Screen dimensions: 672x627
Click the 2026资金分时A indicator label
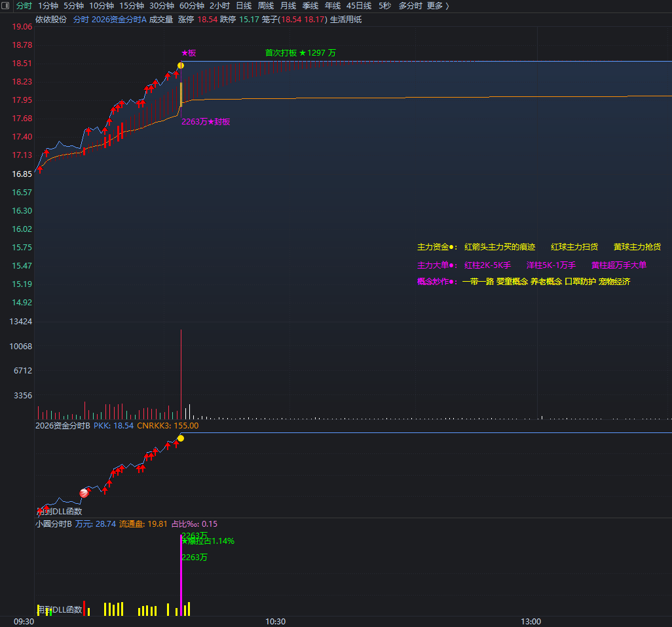(119, 19)
